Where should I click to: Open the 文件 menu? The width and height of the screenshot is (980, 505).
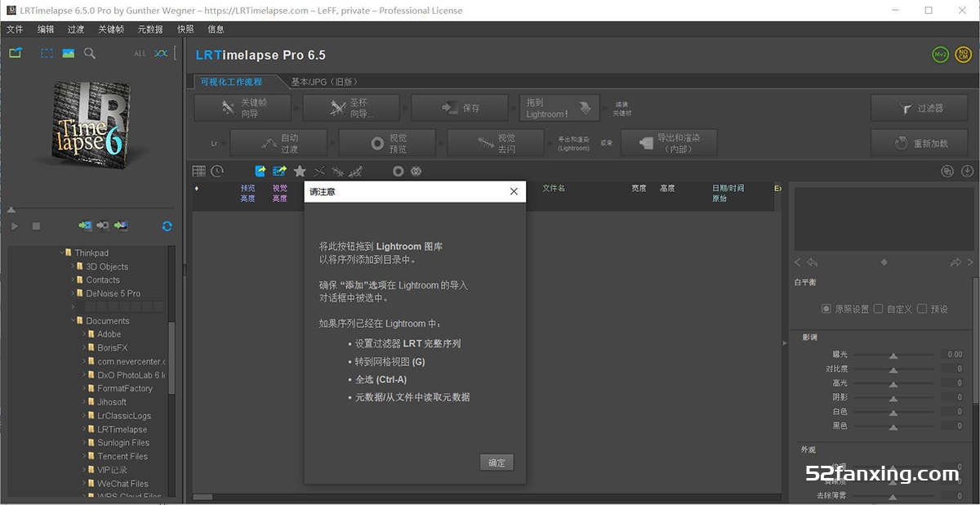[15, 29]
